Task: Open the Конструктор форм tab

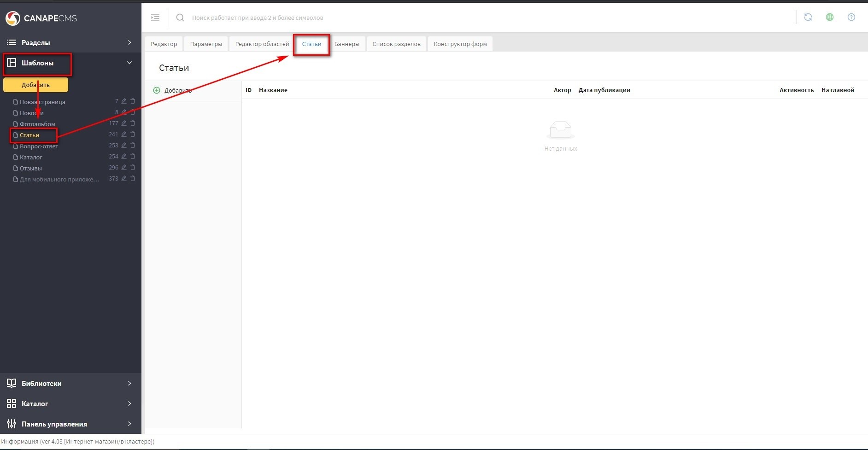Action: [x=460, y=44]
